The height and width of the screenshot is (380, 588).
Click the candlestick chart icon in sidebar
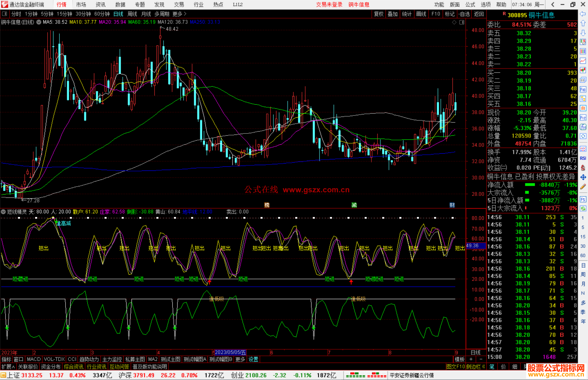[583, 70]
